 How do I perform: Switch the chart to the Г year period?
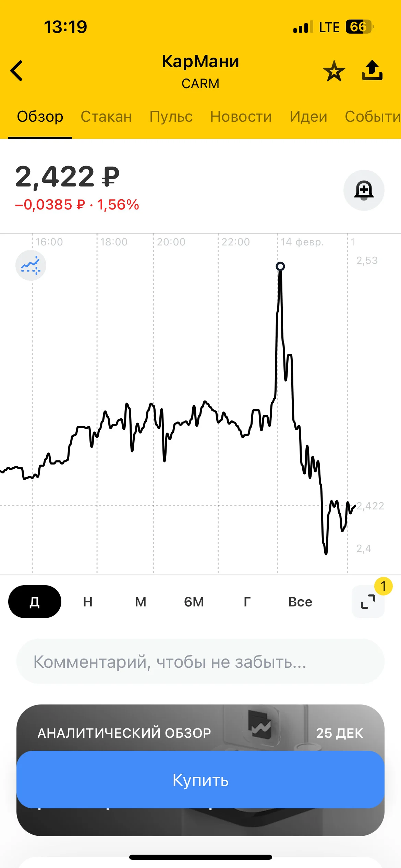tap(247, 602)
